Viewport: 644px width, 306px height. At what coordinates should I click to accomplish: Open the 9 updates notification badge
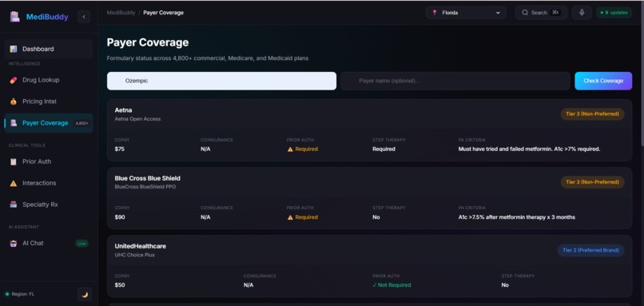tap(614, 13)
